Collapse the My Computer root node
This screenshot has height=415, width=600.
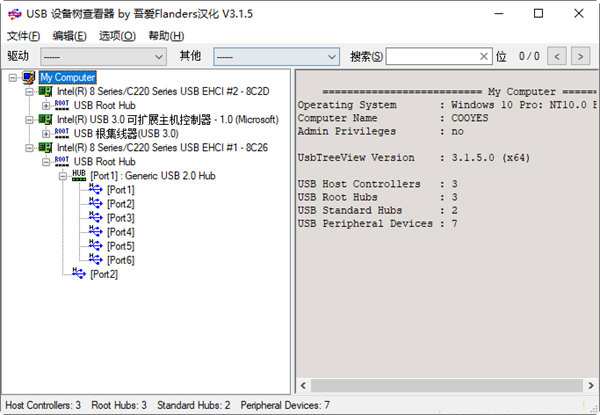(x=12, y=78)
